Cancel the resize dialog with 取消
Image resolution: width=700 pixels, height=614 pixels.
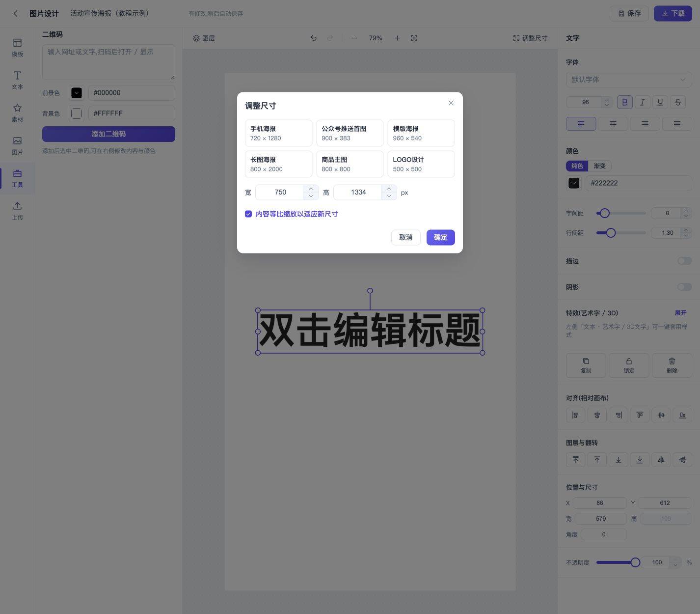[405, 237]
